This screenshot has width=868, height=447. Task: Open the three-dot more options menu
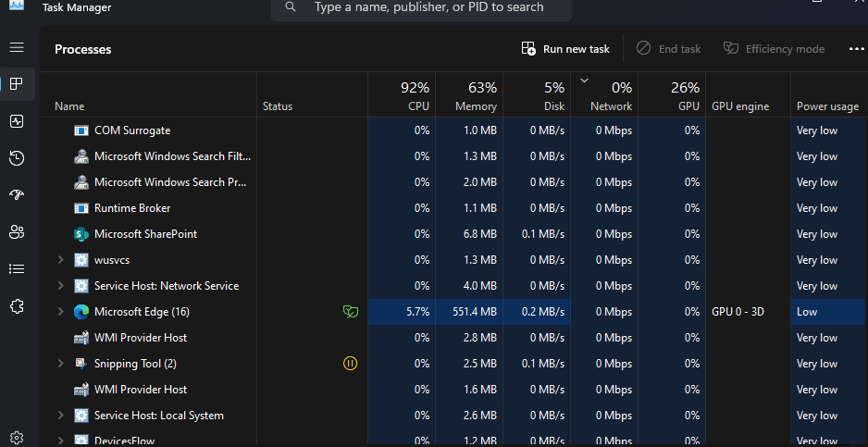coord(856,49)
